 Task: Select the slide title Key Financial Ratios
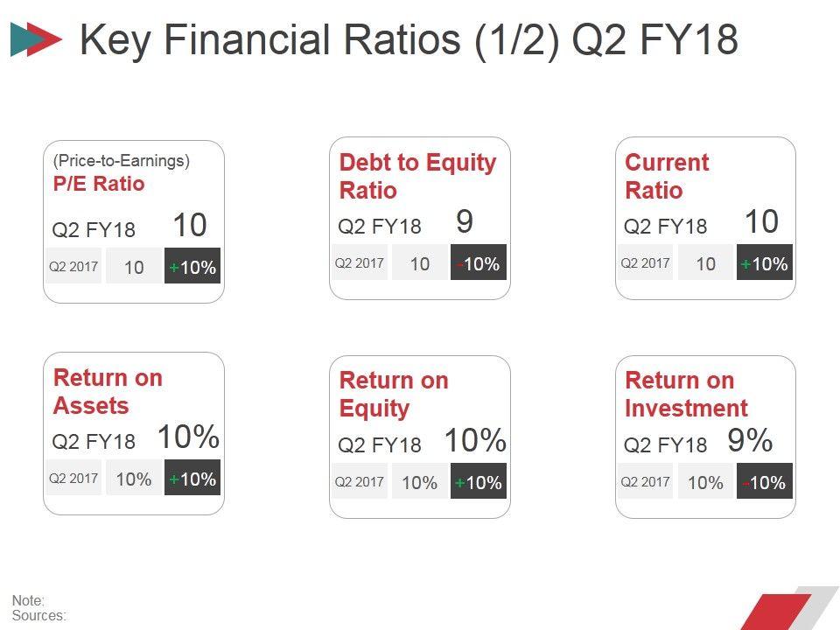[409, 40]
